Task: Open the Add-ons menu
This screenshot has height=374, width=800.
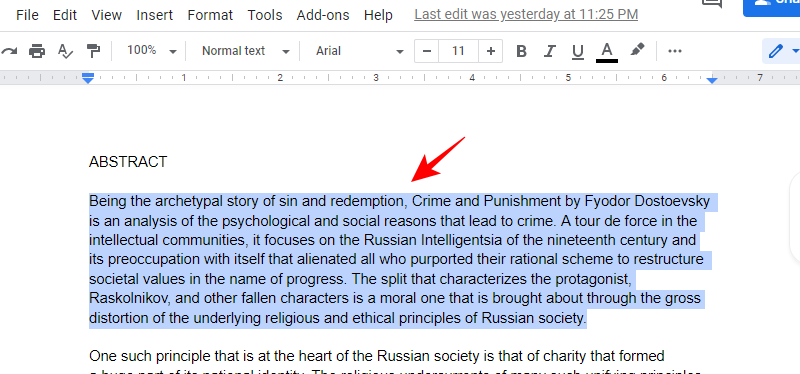Action: 323,15
